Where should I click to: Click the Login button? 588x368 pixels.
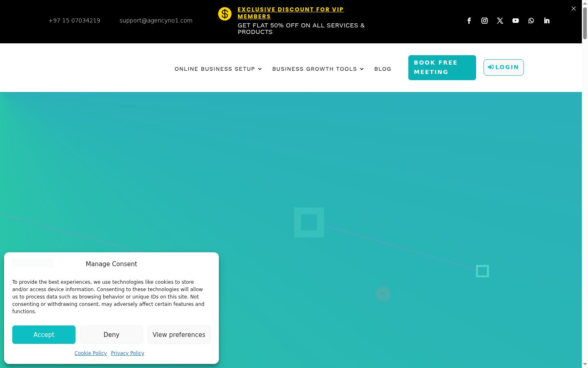pos(503,67)
